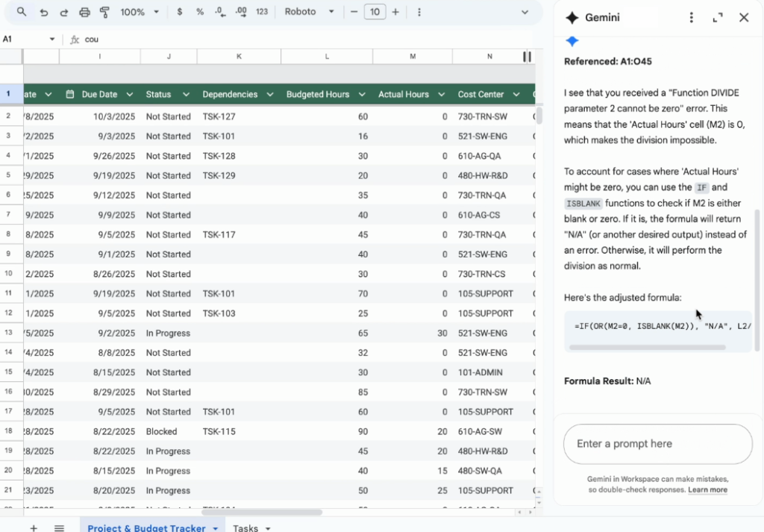Expand Gemini panel to full size
The width and height of the screenshot is (764, 532).
718,18
